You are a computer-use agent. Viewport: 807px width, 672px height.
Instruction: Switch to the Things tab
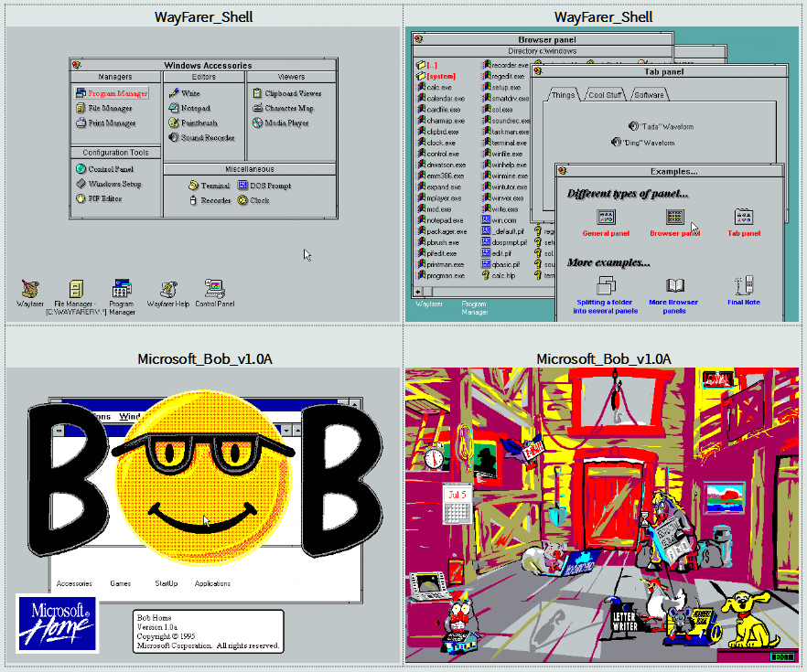[563, 94]
